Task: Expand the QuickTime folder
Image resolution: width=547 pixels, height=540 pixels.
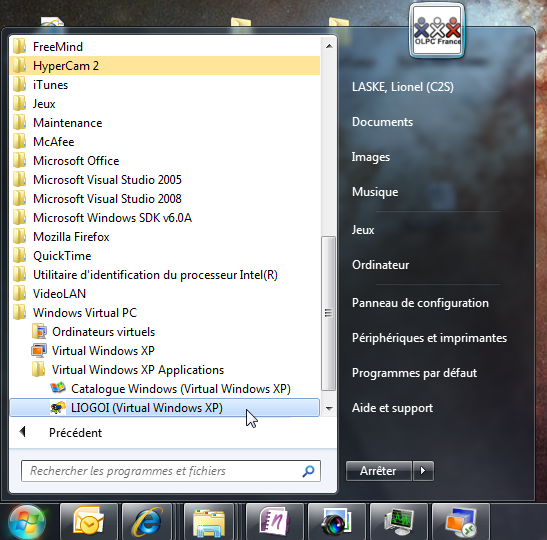Action: coord(165,256)
